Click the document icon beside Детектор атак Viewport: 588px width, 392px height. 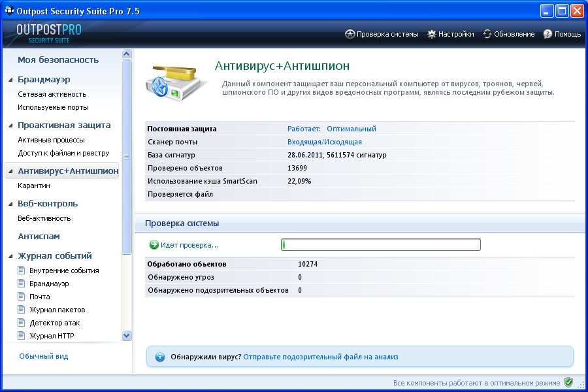(22, 323)
